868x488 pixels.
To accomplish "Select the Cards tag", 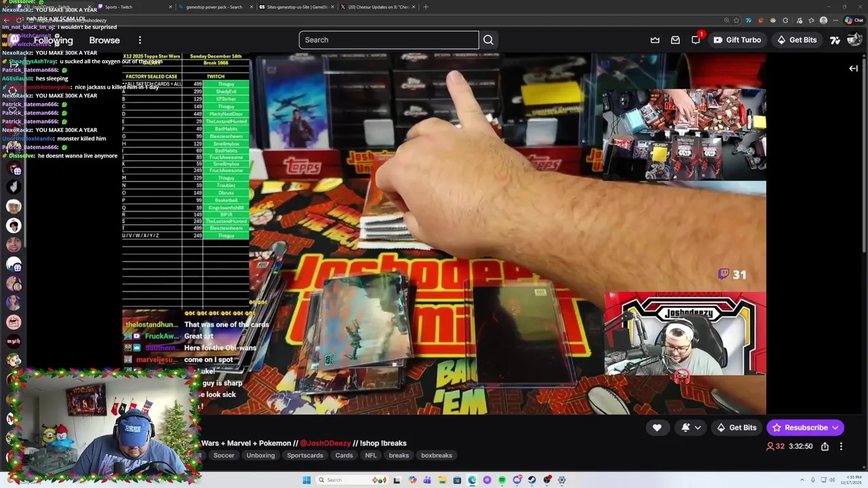I will click(x=344, y=455).
